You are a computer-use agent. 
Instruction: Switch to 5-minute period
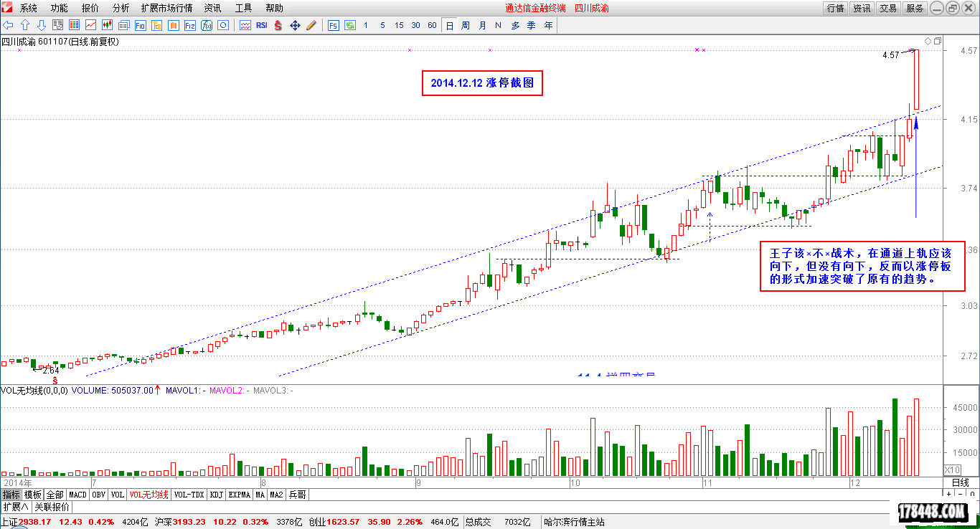382,25
